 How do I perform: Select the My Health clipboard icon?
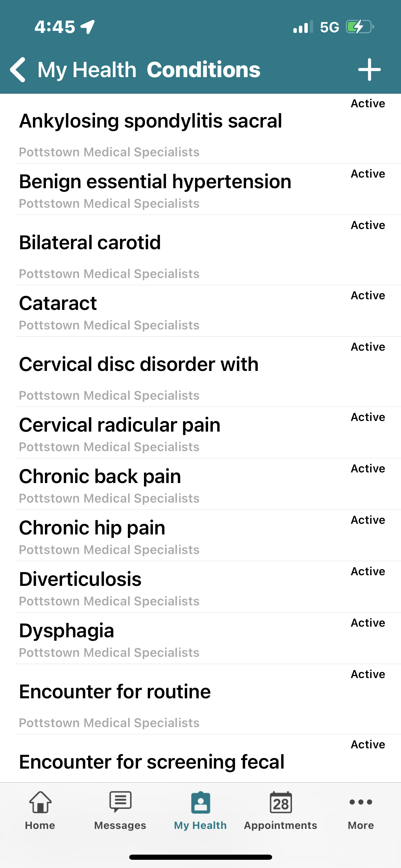200,802
